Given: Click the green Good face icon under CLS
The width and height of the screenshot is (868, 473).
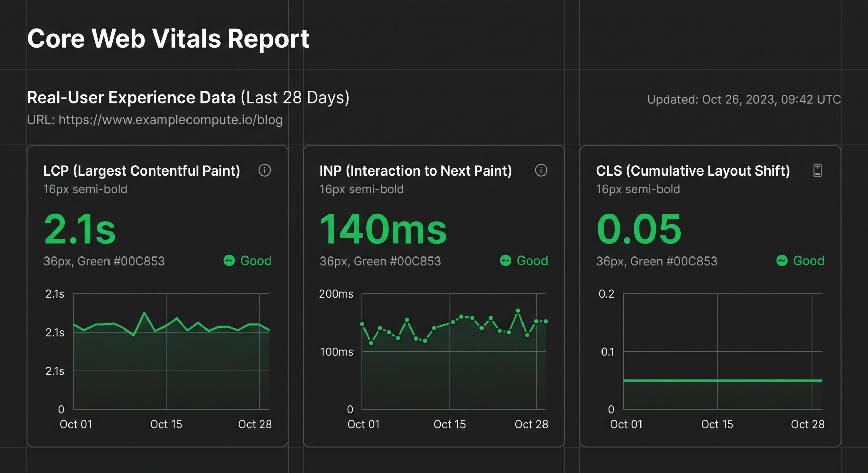Looking at the screenshot, I should [x=782, y=261].
